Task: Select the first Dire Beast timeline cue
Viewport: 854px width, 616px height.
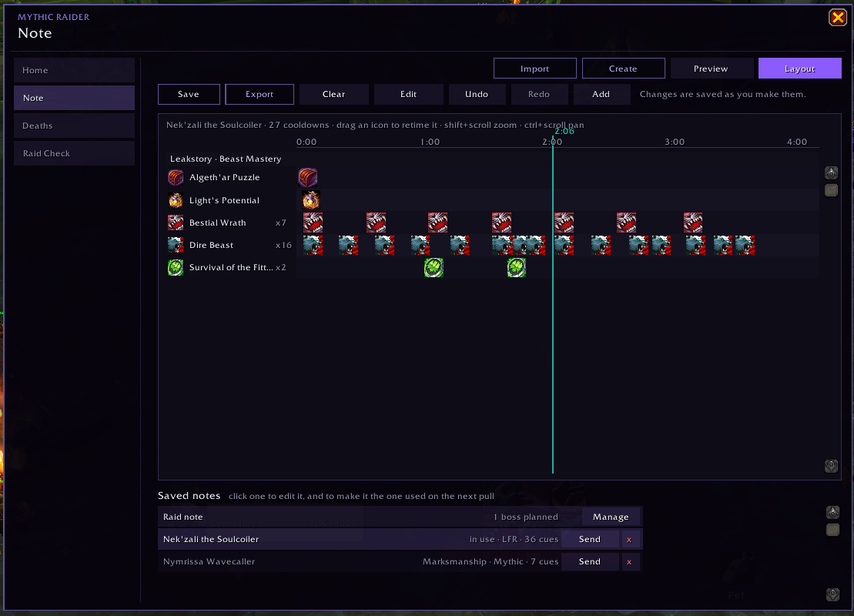Action: point(313,245)
